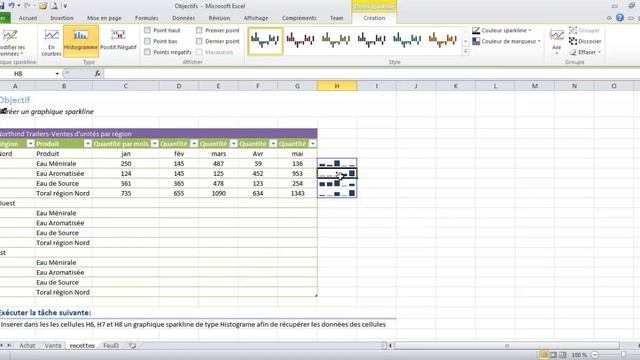Image resolution: width=640 pixels, height=360 pixels.
Task: Select the Positif/Négatif sparkline type
Action: [x=118, y=41]
